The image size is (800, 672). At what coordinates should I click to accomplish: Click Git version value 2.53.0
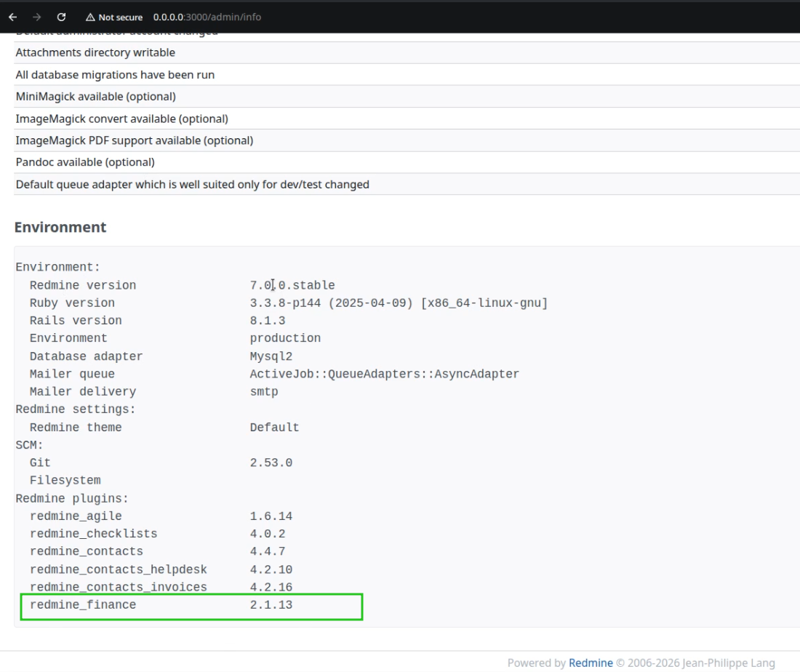[271, 463]
